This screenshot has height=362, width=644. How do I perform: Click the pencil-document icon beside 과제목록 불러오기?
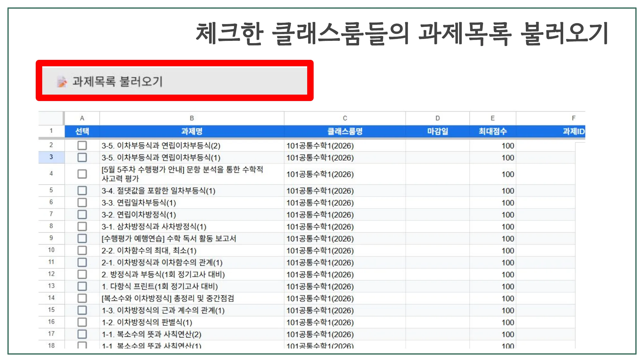[x=62, y=82]
